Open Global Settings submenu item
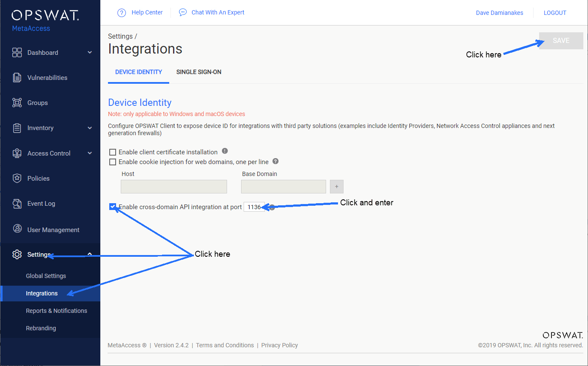Image resolution: width=588 pixels, height=366 pixels. point(46,276)
